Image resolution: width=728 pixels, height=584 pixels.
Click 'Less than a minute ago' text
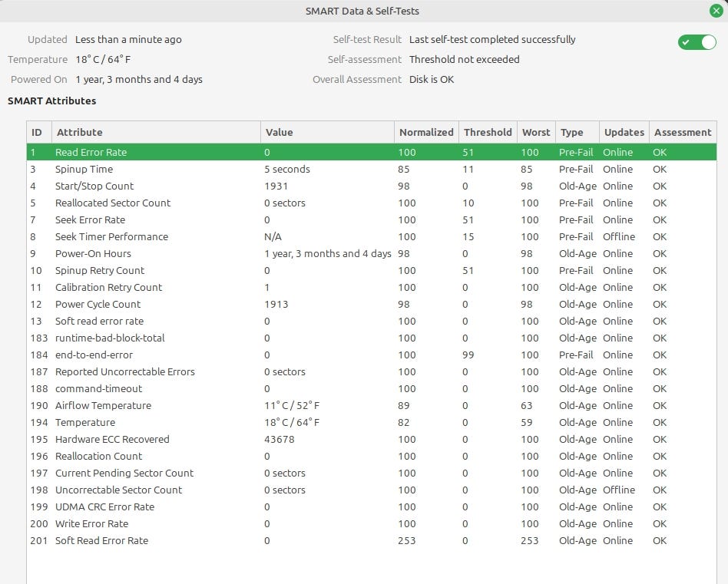pos(128,39)
